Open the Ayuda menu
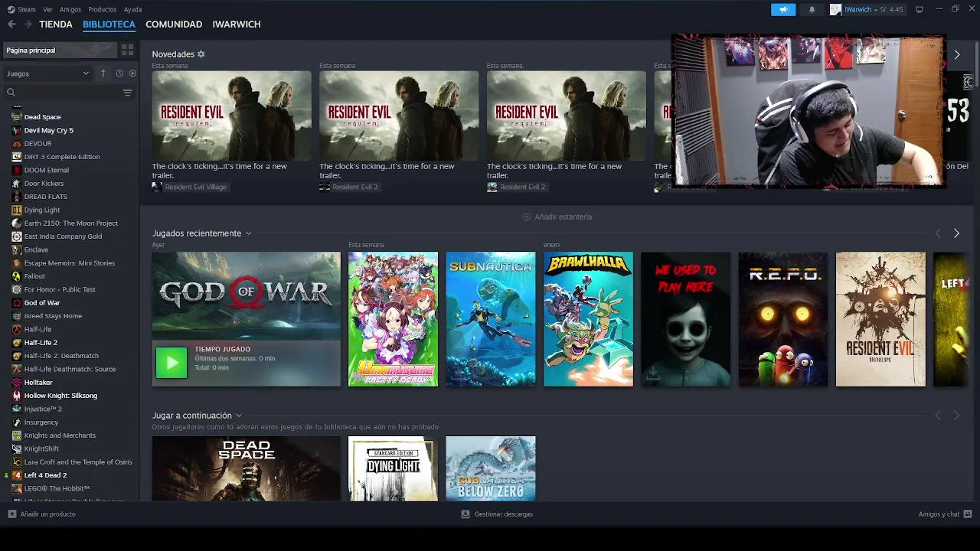 [132, 9]
